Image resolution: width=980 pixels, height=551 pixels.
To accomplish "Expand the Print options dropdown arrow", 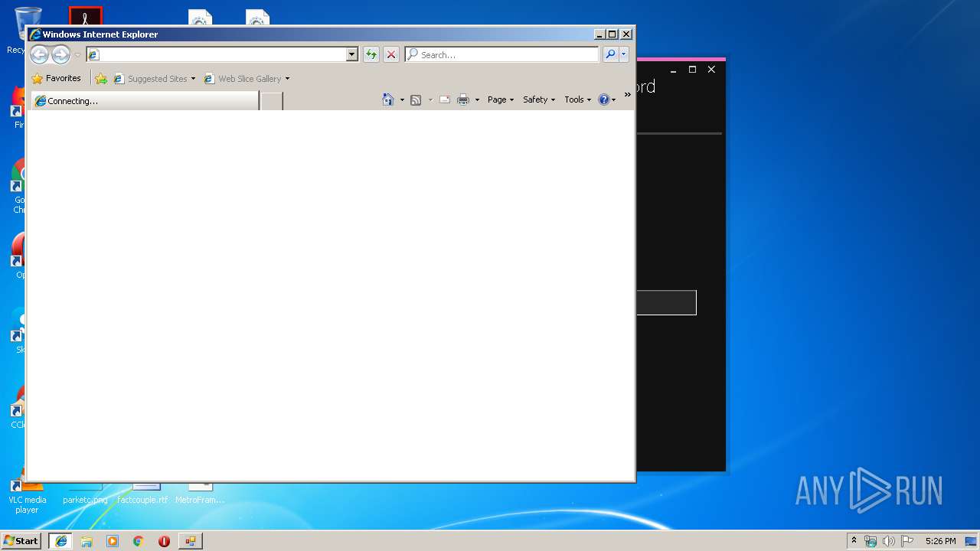I will pos(477,99).
